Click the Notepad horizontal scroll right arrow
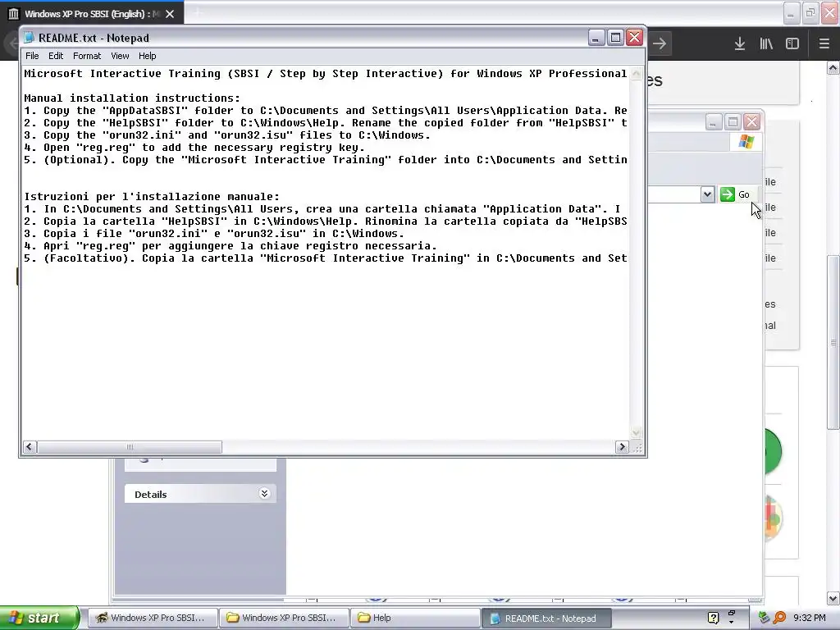840x630 pixels. pyautogui.click(x=622, y=447)
